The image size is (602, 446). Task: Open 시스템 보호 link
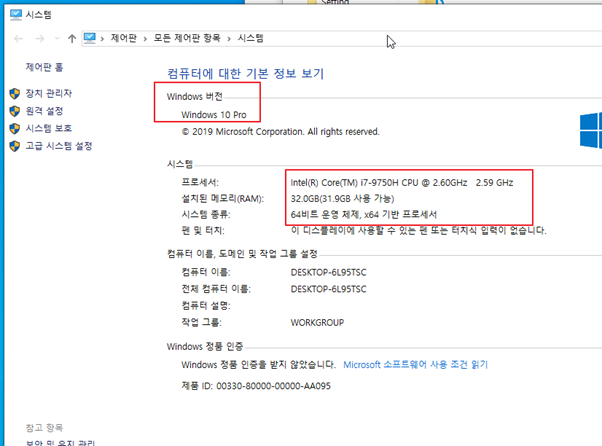(x=49, y=128)
